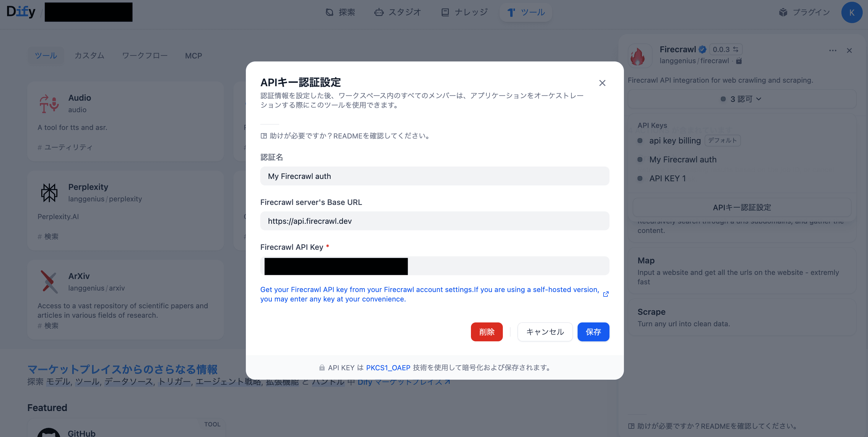Image resolution: width=868 pixels, height=437 pixels.
Task: Click the plugin cube icon in header
Action: point(783,12)
